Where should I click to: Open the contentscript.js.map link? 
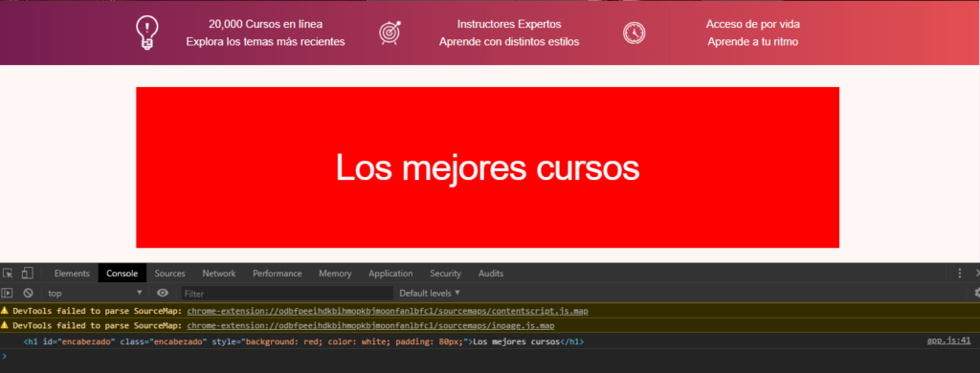[x=388, y=311]
